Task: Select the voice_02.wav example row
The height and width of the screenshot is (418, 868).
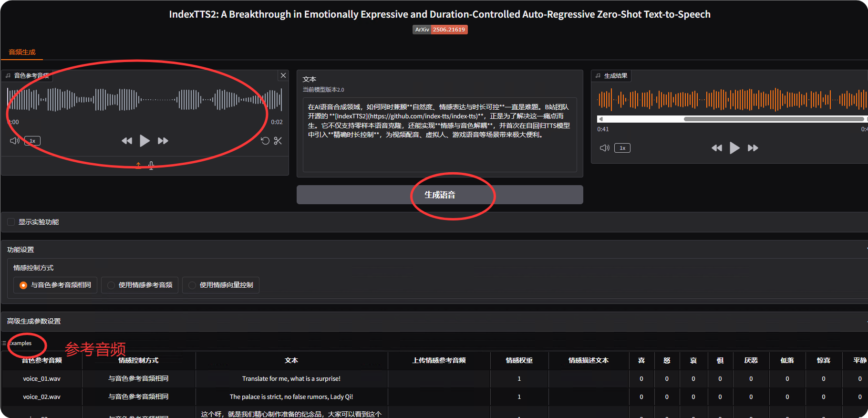Action: point(434,397)
